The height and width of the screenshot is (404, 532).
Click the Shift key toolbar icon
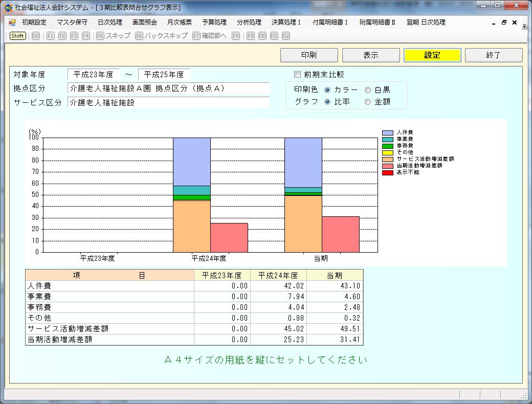click(x=18, y=36)
